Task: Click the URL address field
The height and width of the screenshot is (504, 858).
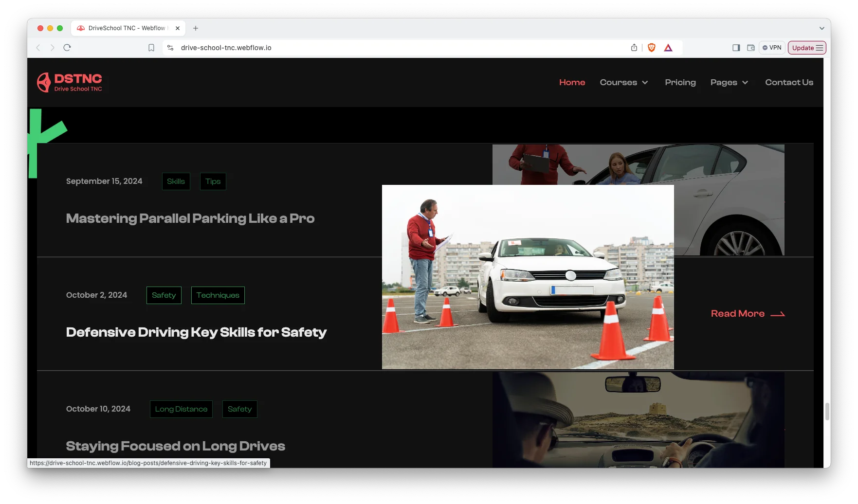Action: [389, 48]
